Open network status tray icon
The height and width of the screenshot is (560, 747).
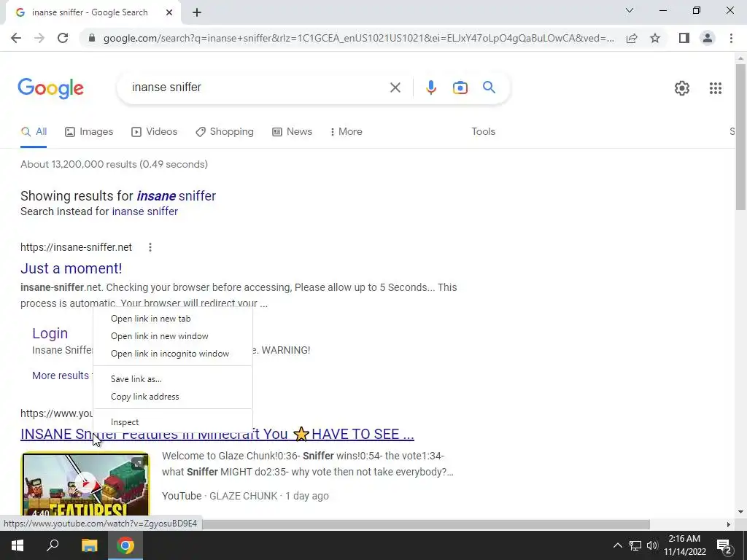click(x=635, y=545)
